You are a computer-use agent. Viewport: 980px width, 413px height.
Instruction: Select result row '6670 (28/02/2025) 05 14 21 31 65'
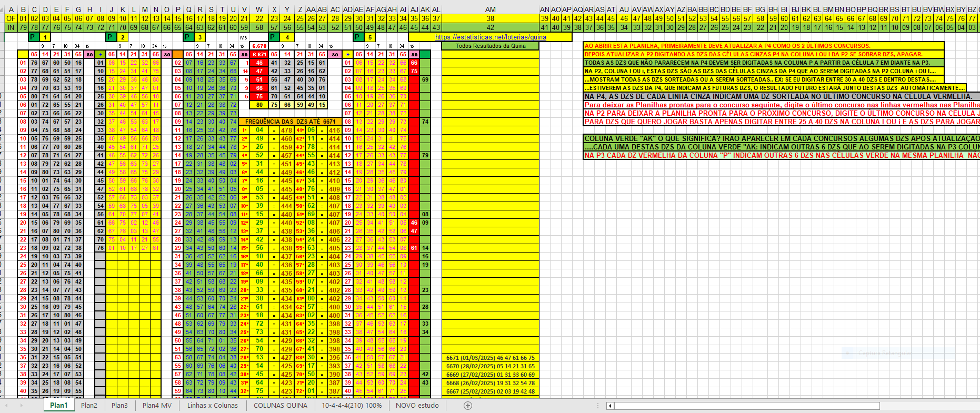coord(490,366)
